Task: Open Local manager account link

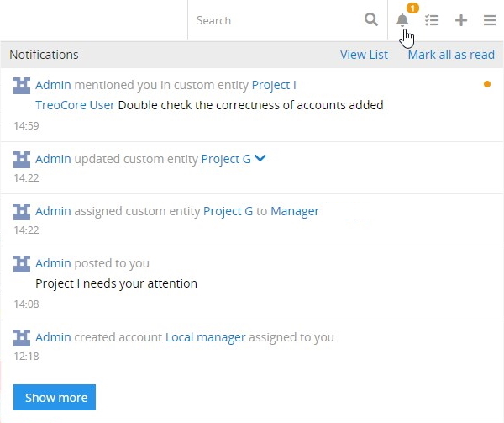Action: click(x=205, y=337)
